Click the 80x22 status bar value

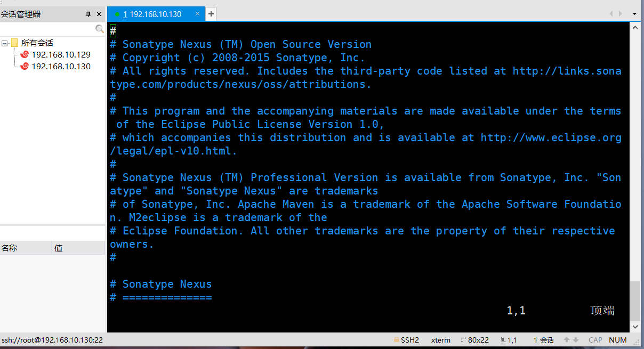[x=478, y=340]
